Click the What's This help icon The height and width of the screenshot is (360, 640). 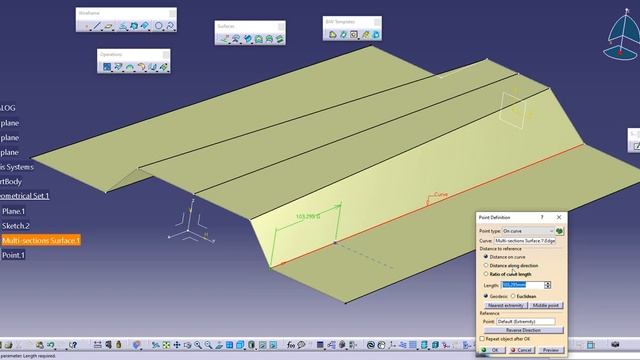point(73,345)
